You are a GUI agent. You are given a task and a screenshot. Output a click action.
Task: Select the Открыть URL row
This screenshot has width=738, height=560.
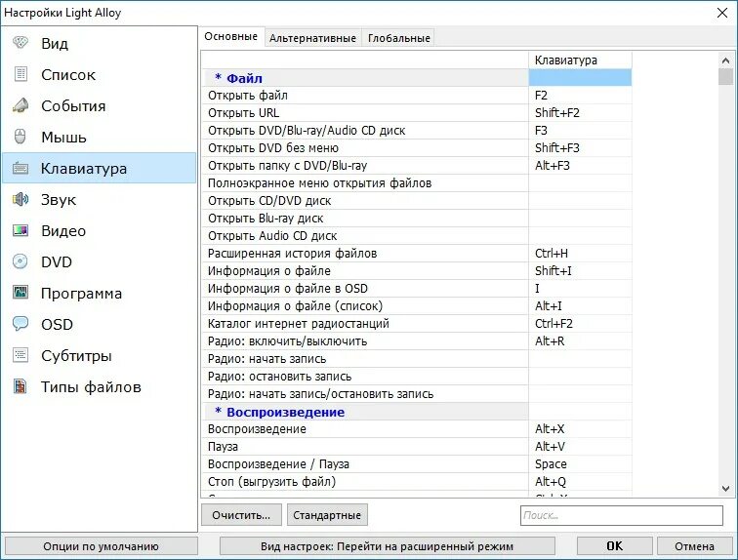click(x=417, y=113)
